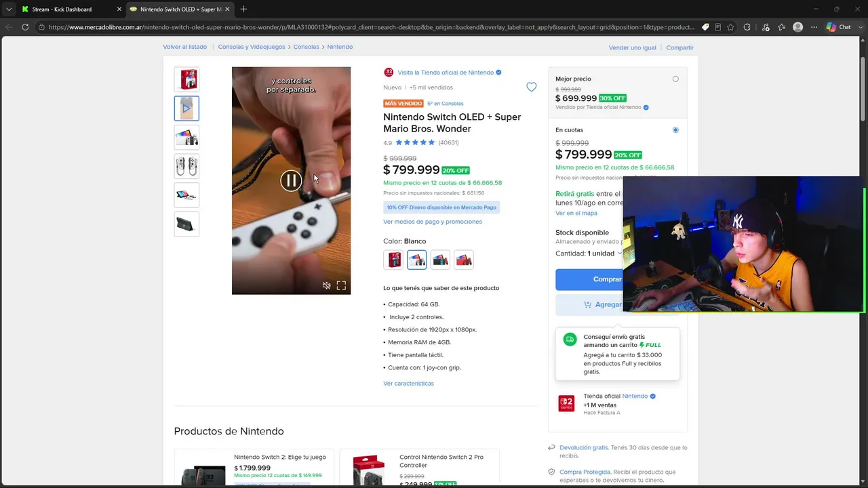Open Ver en el mapa link
868x488 pixels.
576,213
